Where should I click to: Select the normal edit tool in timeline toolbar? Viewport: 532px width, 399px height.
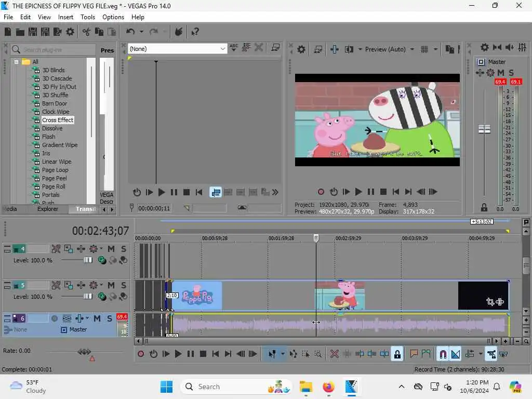pos(272,354)
